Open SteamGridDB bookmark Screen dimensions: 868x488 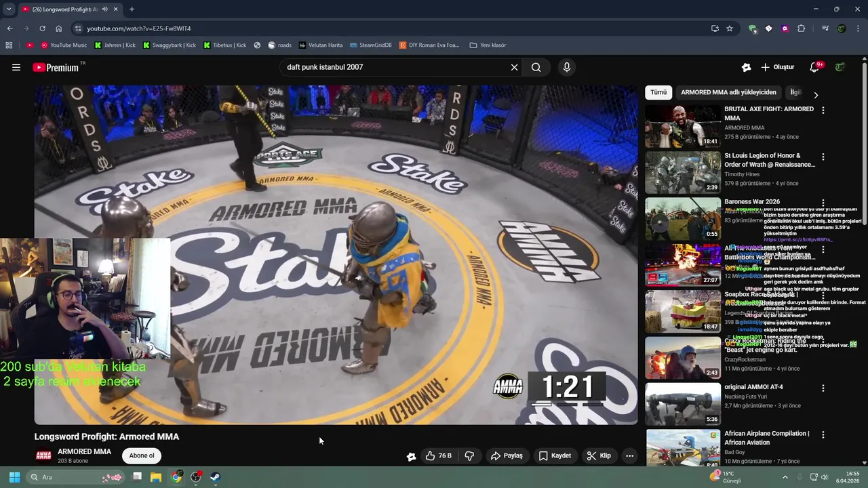click(371, 45)
